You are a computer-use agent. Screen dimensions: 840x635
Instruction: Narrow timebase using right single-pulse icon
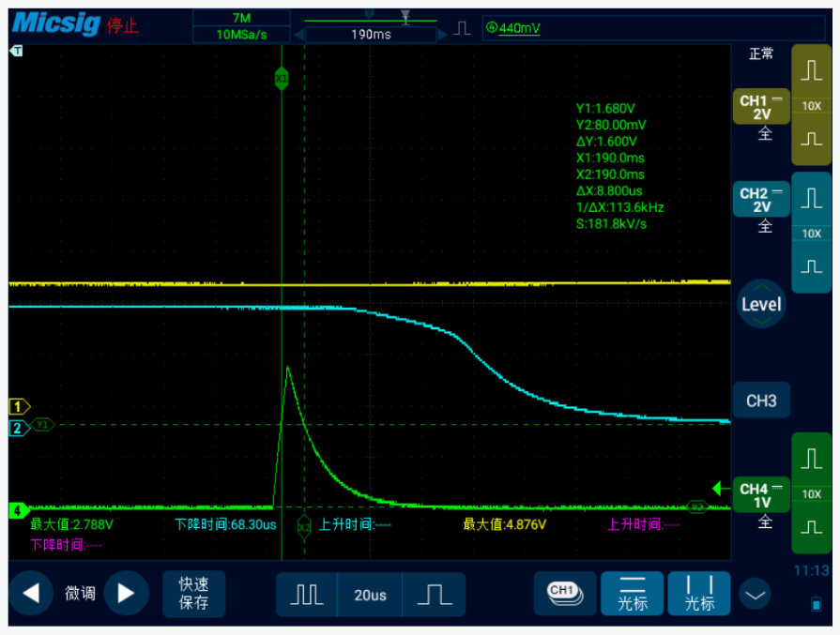pos(433,595)
